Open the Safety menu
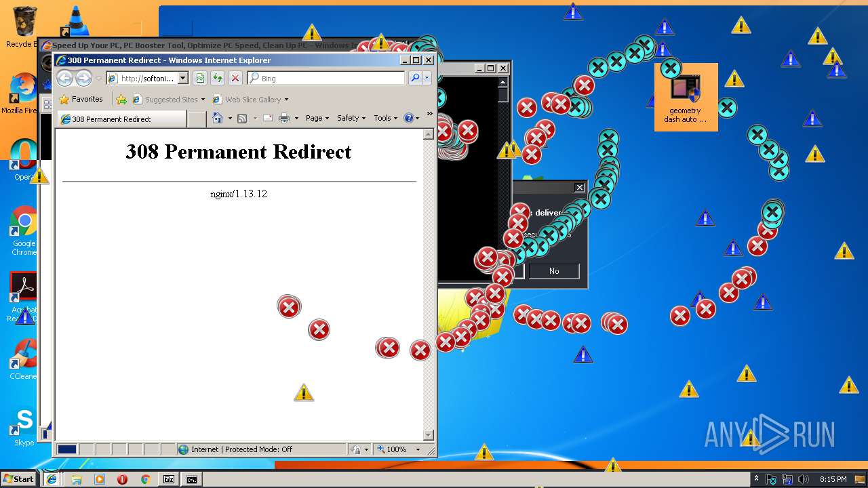The width and height of the screenshot is (868, 488). tap(352, 118)
